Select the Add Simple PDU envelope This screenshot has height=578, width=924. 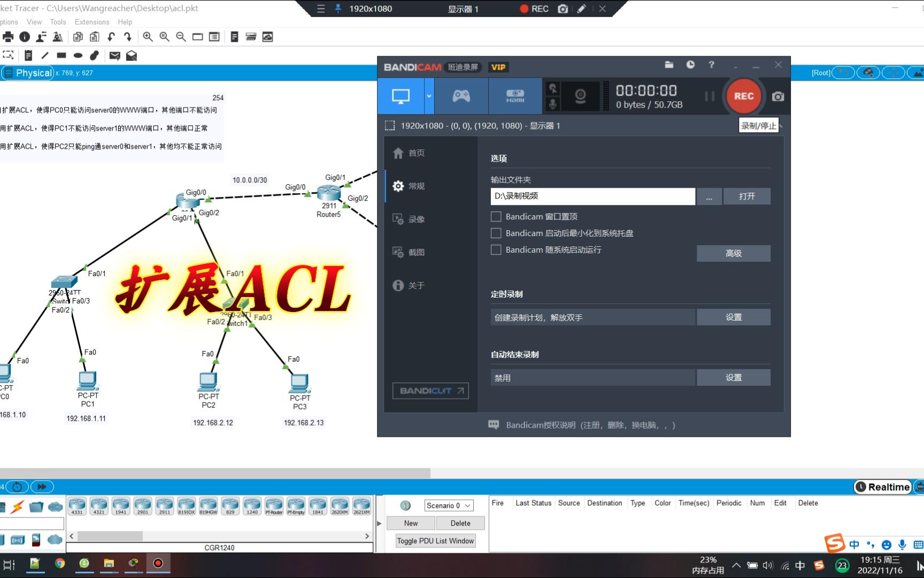tap(114, 55)
